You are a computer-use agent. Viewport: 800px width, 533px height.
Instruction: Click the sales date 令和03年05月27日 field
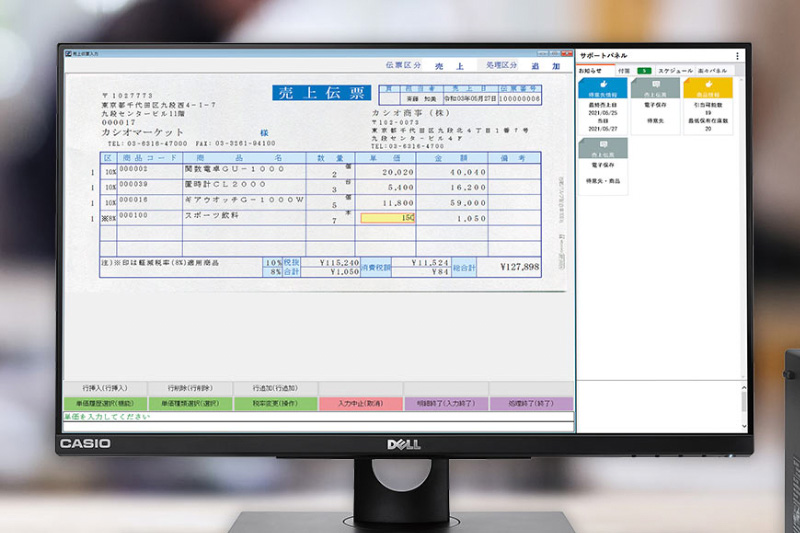(x=470, y=99)
